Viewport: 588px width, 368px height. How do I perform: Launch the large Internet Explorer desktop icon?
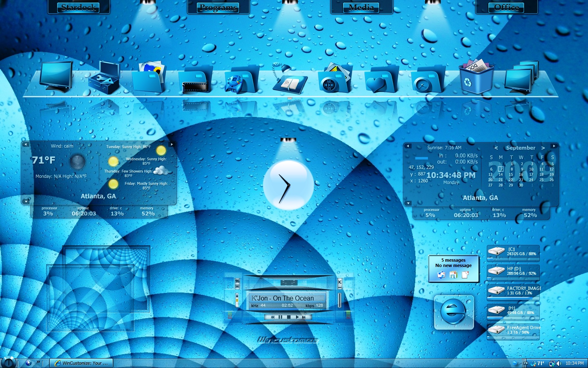(x=454, y=312)
